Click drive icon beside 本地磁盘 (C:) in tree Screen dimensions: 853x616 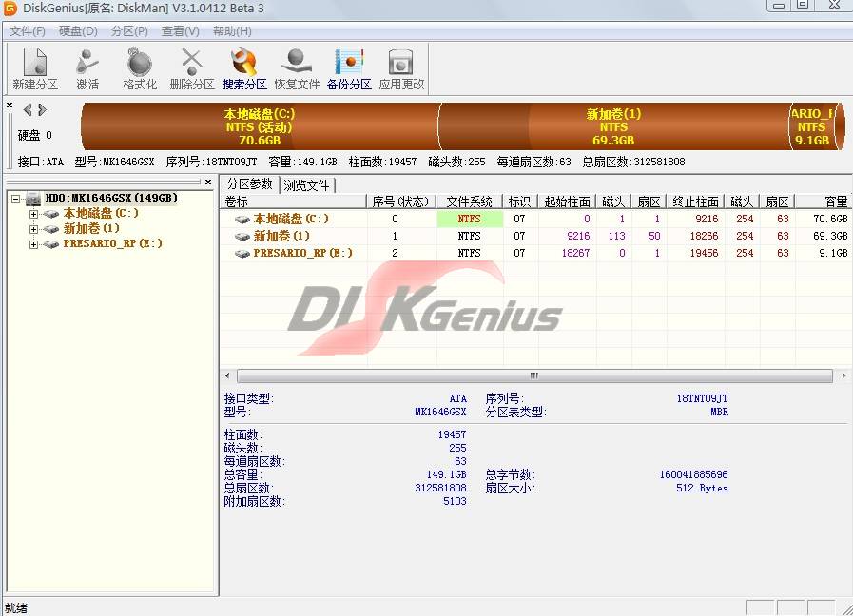[51, 214]
